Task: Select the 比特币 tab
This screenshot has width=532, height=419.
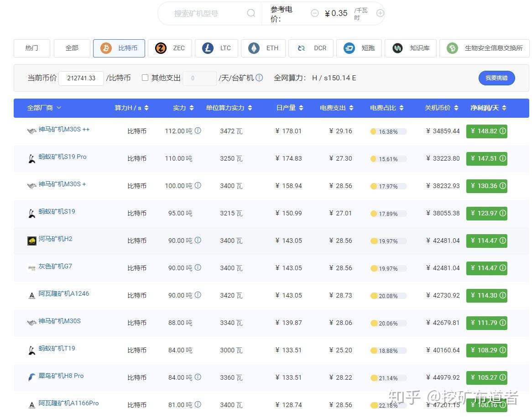Action: point(119,48)
